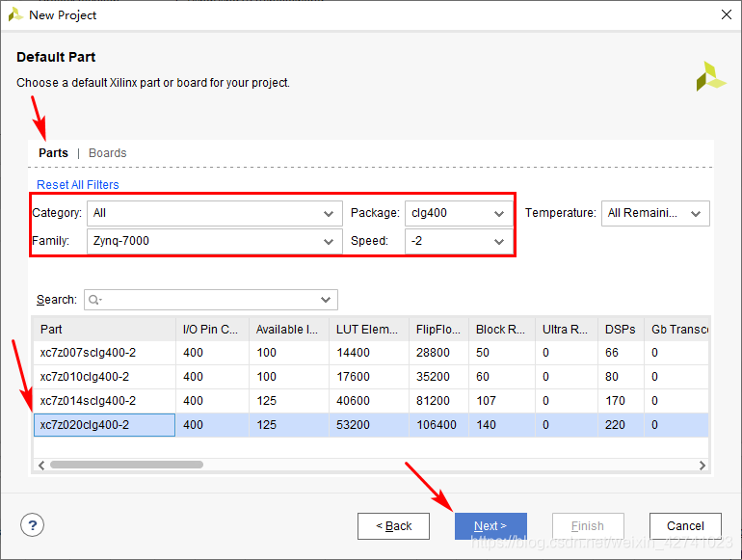Select part xc7z014sclg400-2
Viewport: 742px width, 560px height.
(88, 401)
